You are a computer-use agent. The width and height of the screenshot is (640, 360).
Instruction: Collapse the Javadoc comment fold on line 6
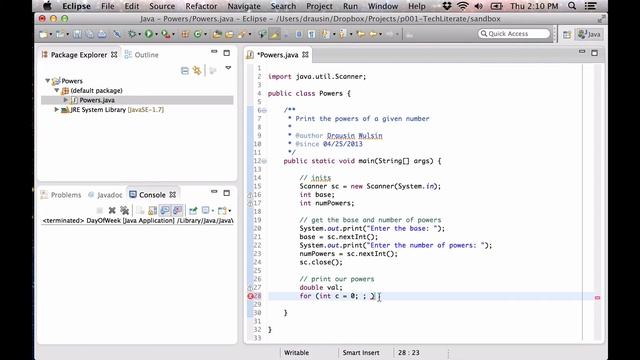(264, 110)
